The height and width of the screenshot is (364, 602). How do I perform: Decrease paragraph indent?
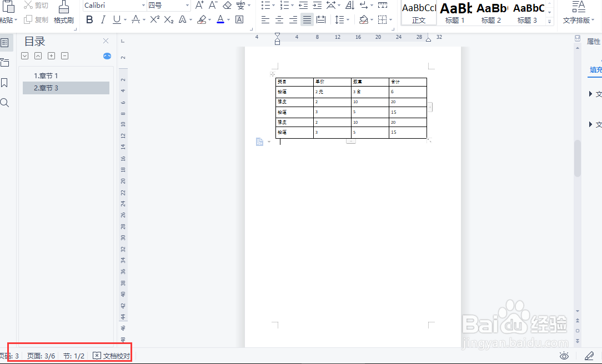[303, 6]
